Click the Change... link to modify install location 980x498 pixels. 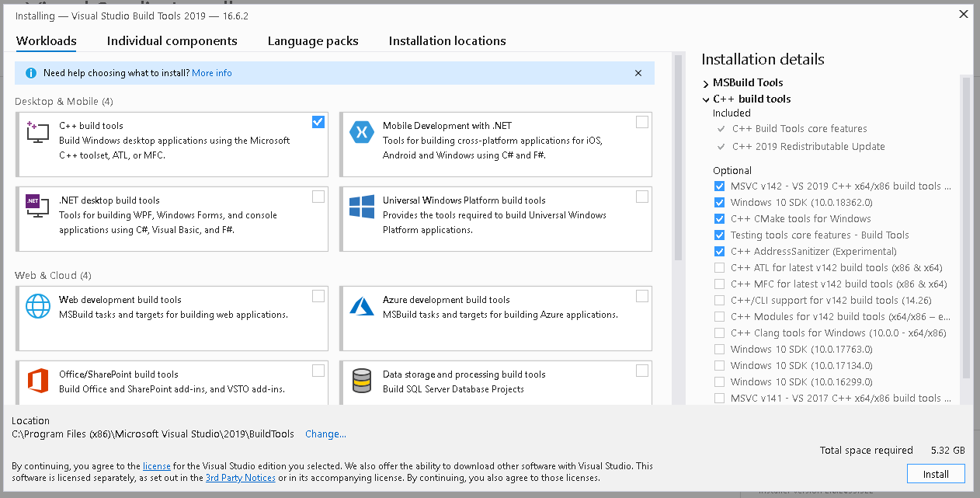coord(325,434)
